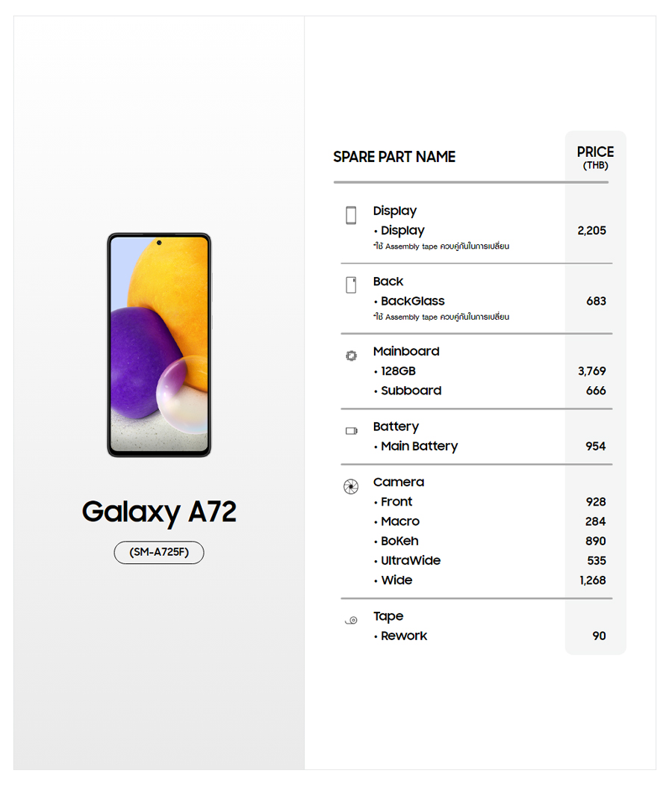The width and height of the screenshot is (672, 794).
Task: Select the Subboard part entry
Action: [411, 391]
